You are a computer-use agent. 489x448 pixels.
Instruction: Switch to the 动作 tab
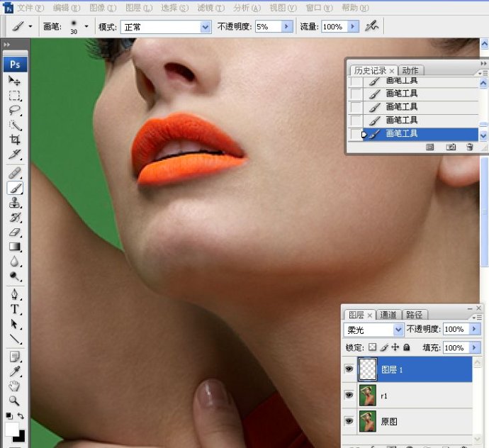click(x=410, y=70)
